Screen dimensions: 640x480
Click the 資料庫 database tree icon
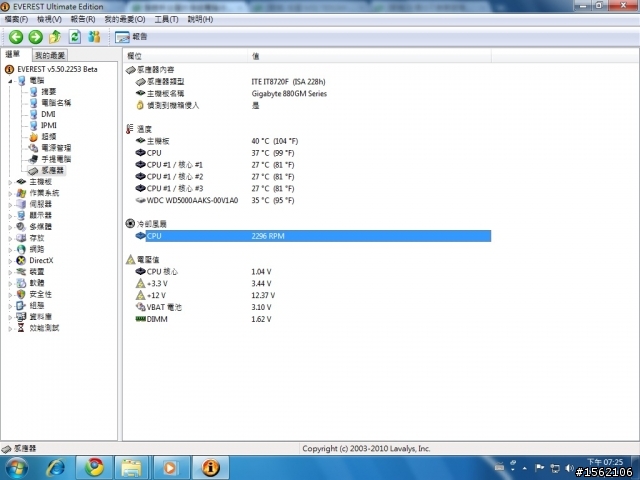coord(21,317)
